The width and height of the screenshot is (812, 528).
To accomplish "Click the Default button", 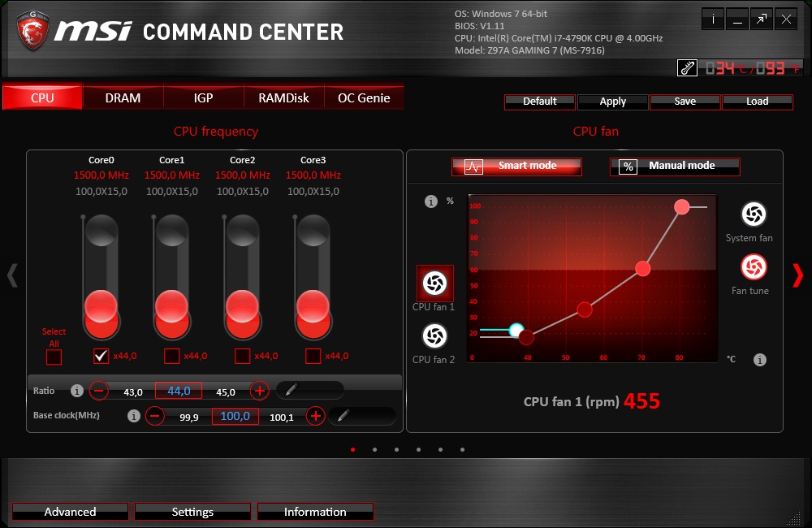I will [x=540, y=102].
